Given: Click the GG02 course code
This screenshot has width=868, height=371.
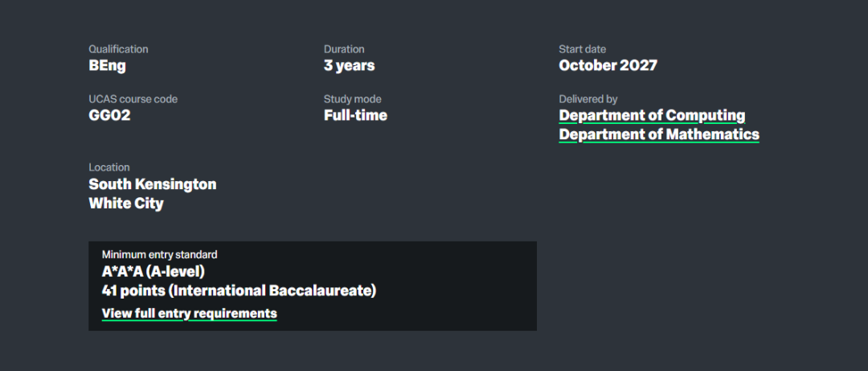Looking at the screenshot, I should (x=109, y=116).
